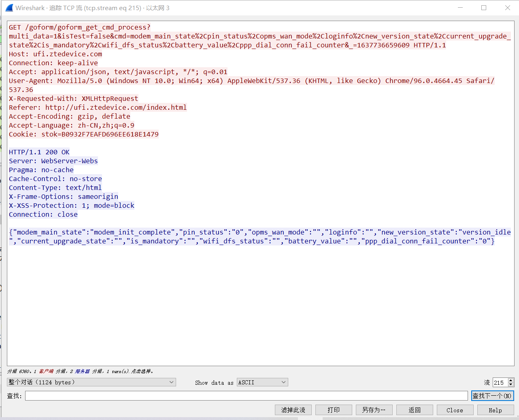
Task: Click the User-Agent: Mozilla/5.0 line
Action: click(x=252, y=81)
